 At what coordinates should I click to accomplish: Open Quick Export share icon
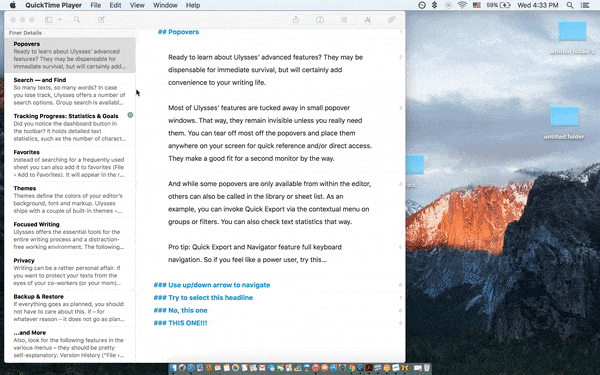pos(296,20)
